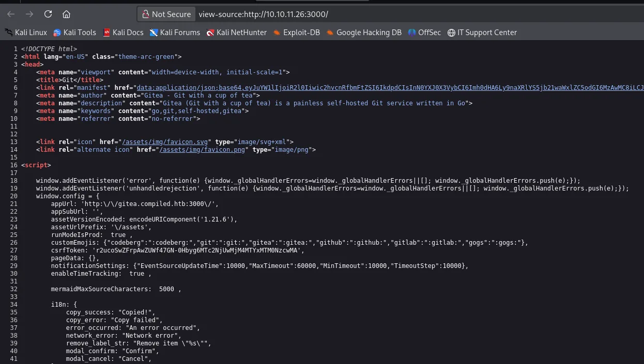Viewport: 644px width, 364px height.
Task: Click the assetUrlPrefix '\/assets' line
Action: pyautogui.click(x=101, y=227)
